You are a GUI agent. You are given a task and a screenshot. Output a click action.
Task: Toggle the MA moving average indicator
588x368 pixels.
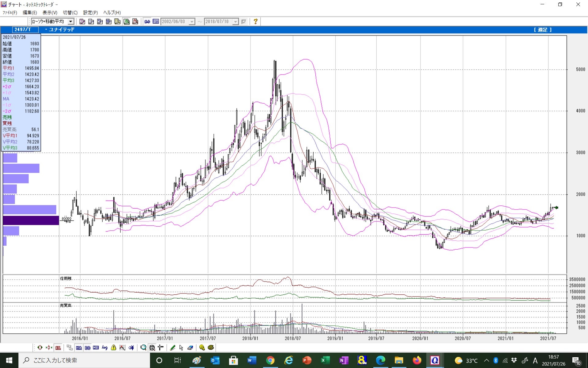[79, 348]
